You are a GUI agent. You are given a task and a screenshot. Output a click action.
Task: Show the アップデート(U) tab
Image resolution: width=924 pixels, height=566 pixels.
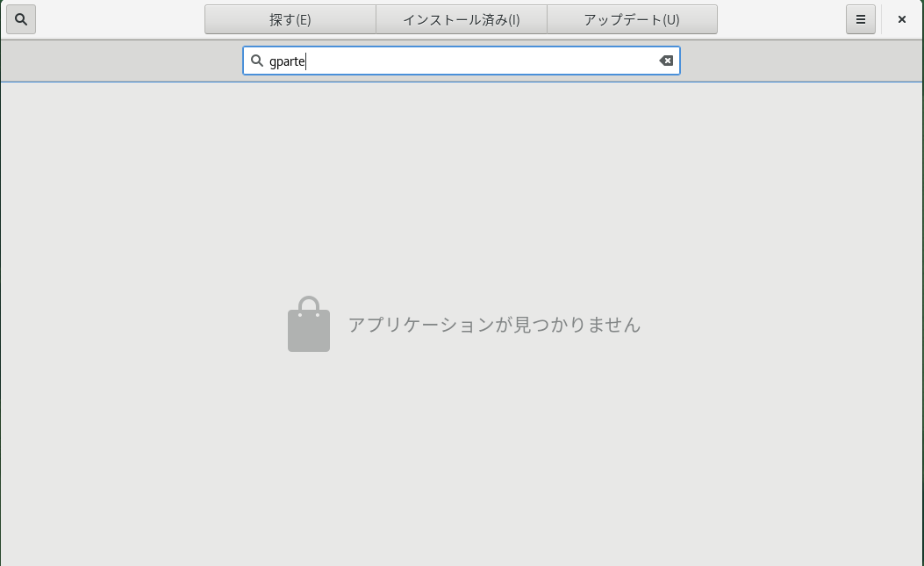tap(632, 19)
